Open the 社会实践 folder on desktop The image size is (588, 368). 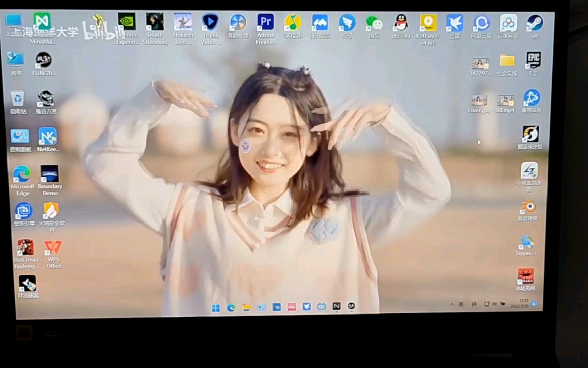[507, 64]
